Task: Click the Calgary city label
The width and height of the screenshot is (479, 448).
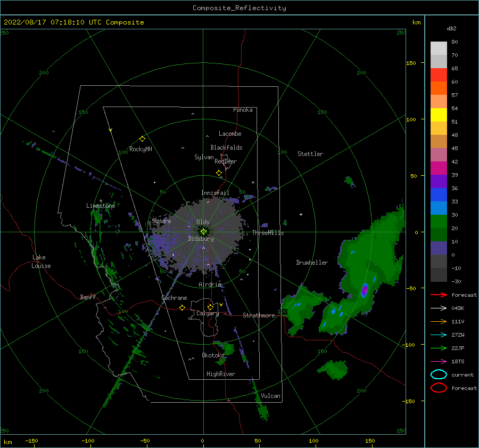Action: click(208, 313)
